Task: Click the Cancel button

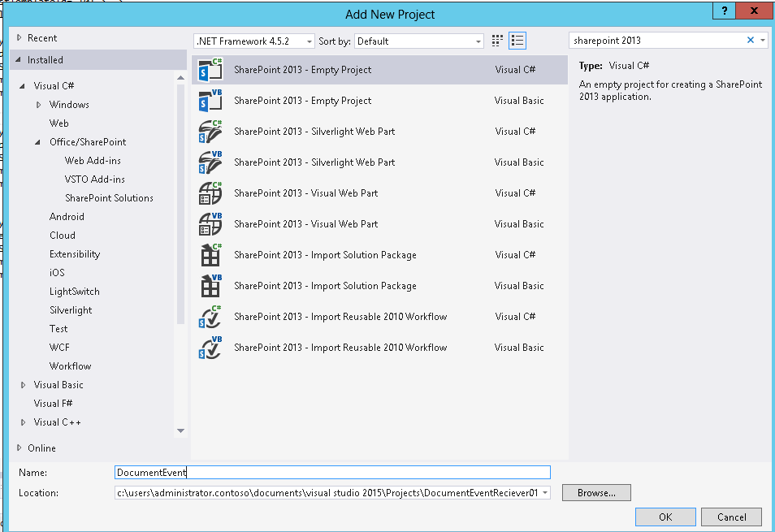Action: tap(731, 517)
